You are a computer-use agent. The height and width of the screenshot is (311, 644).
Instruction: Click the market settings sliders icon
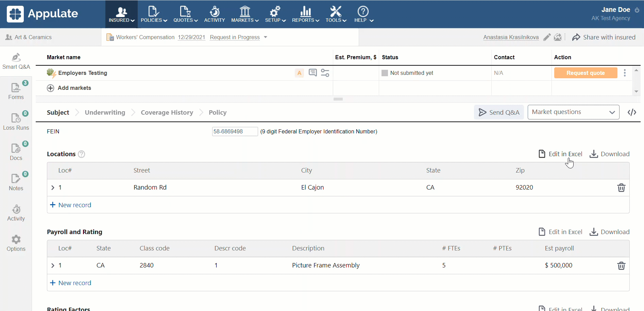pyautogui.click(x=325, y=73)
